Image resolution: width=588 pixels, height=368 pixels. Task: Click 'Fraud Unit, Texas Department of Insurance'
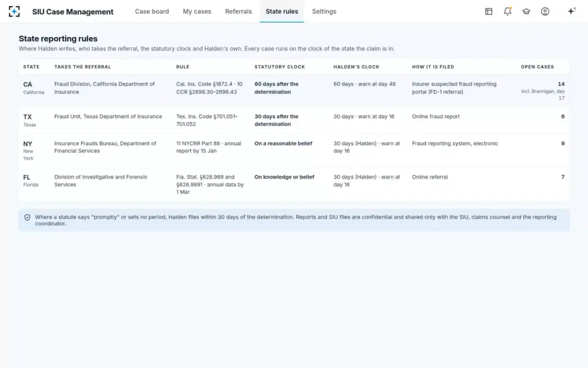point(108,116)
